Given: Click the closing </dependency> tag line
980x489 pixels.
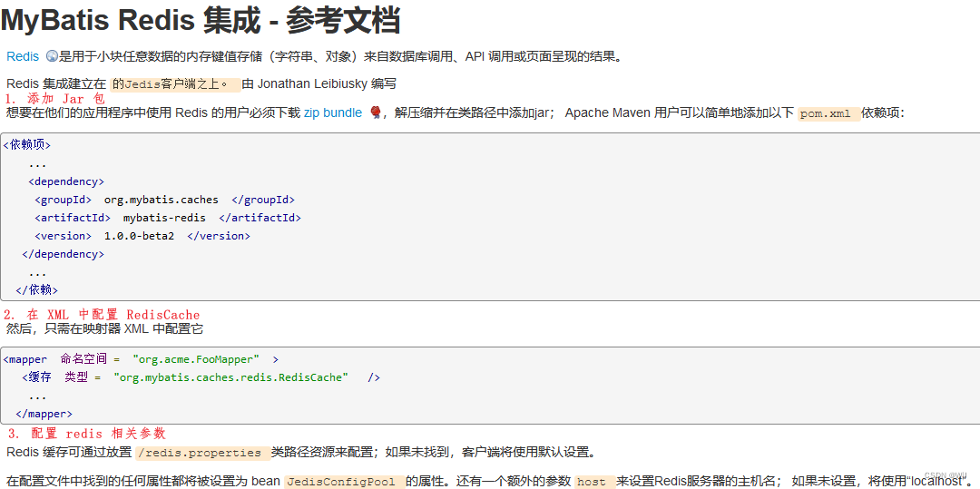Looking at the screenshot, I should [64, 254].
